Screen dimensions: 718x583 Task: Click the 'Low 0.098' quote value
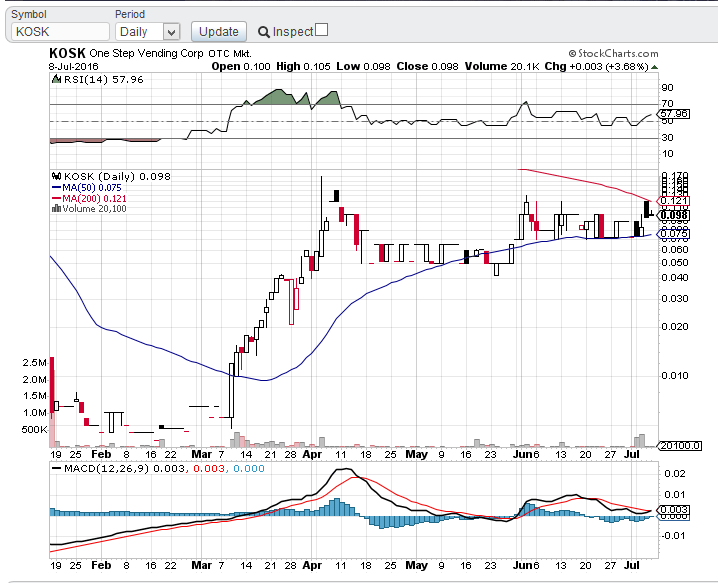(x=363, y=66)
